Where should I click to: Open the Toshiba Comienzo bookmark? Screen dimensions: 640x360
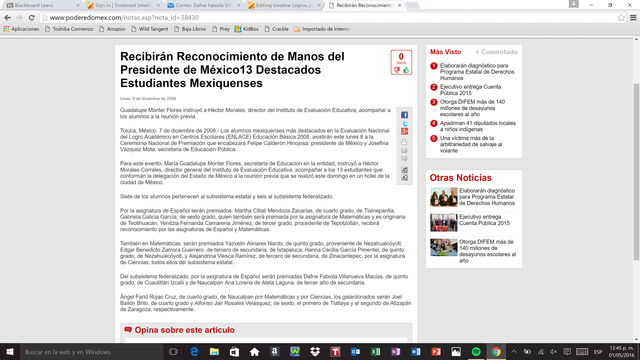click(69, 29)
